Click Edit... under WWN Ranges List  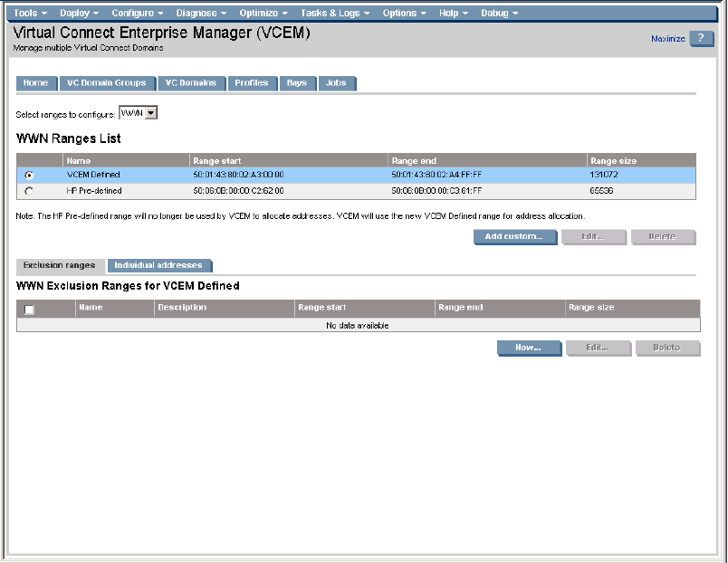click(x=593, y=237)
